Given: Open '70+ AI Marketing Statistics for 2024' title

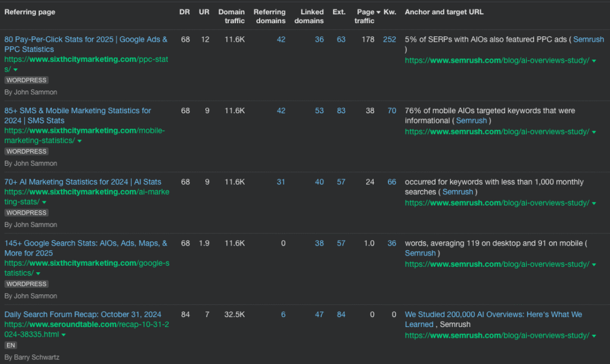Looking at the screenshot, I should pos(83,182).
